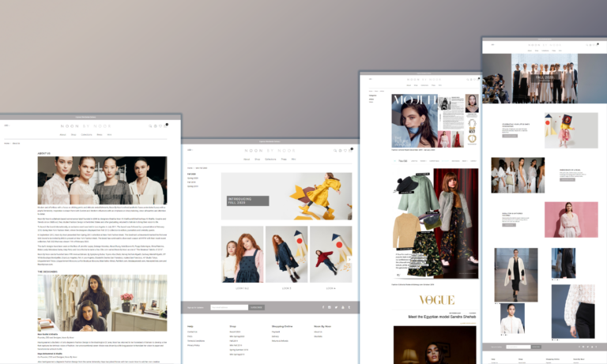Click the Subscribe button in the collection page footer
The height and width of the screenshot is (364, 607).
coord(256,307)
